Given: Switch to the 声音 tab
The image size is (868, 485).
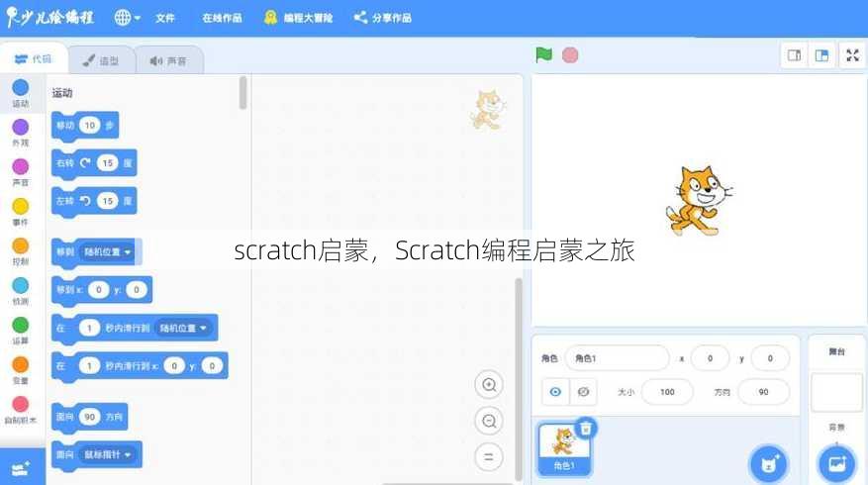Looking at the screenshot, I should tap(168, 60).
